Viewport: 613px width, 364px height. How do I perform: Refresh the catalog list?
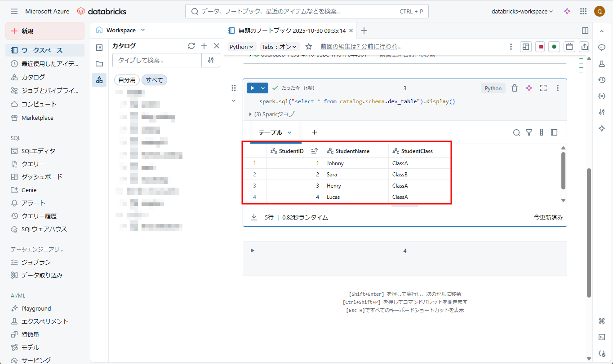pyautogui.click(x=191, y=46)
